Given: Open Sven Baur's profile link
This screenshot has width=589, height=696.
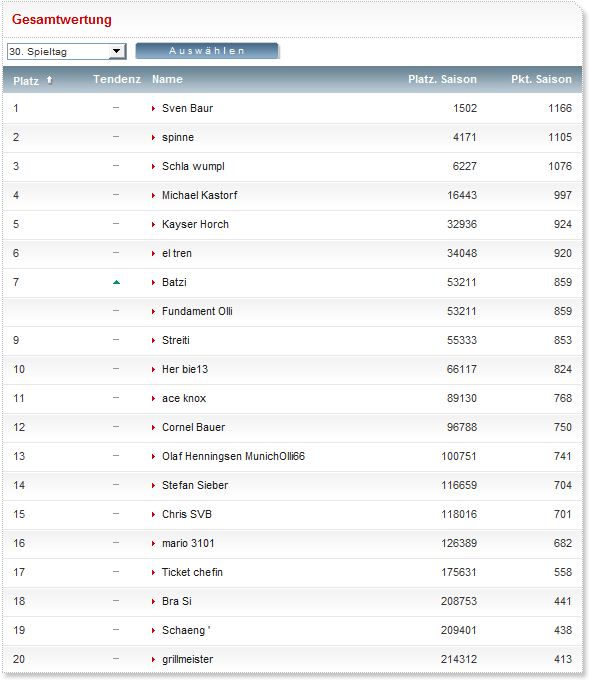Looking at the screenshot, I should tap(187, 108).
